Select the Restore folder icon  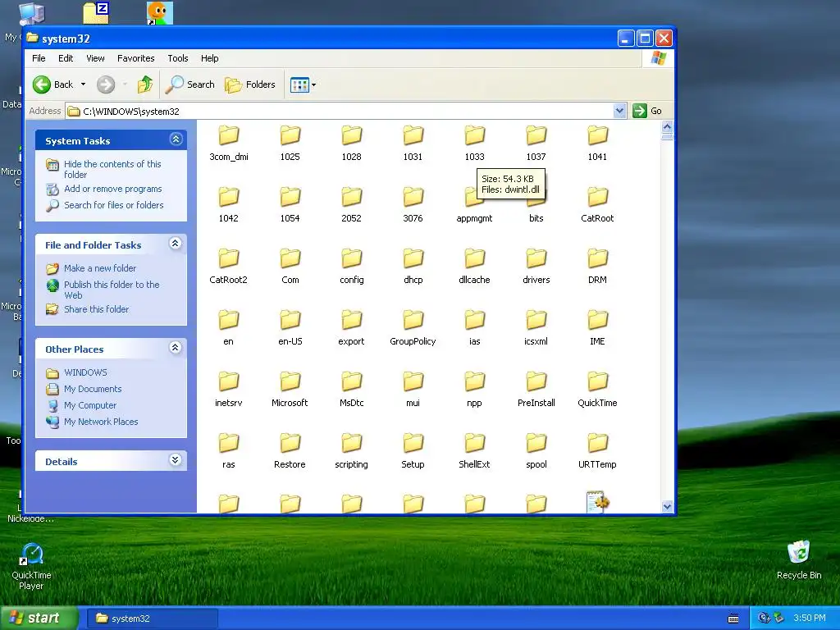click(x=290, y=444)
